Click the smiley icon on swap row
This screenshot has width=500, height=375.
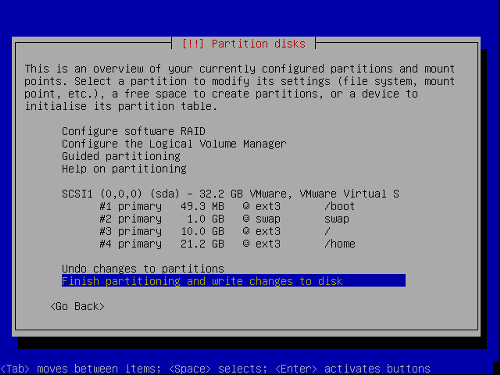point(246,219)
